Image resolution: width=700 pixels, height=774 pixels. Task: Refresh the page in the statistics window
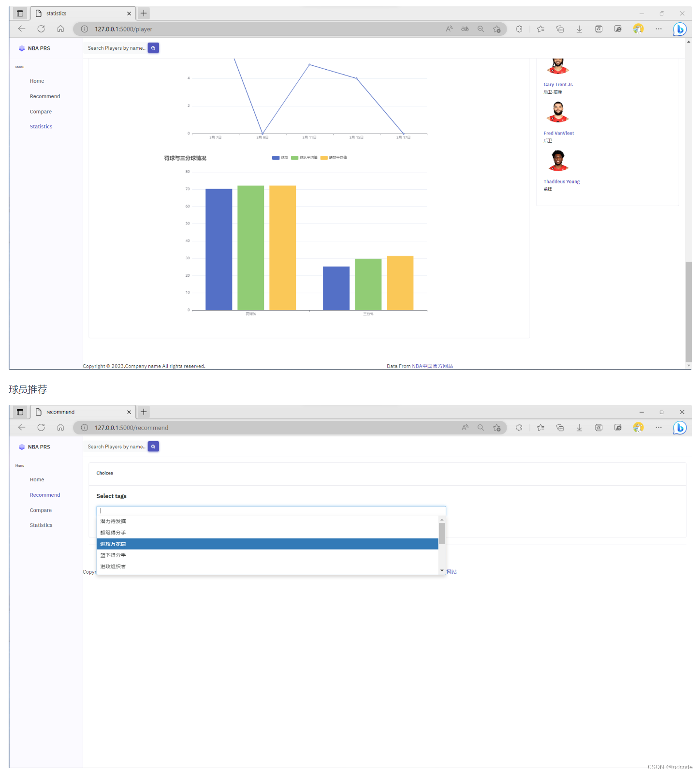41,29
